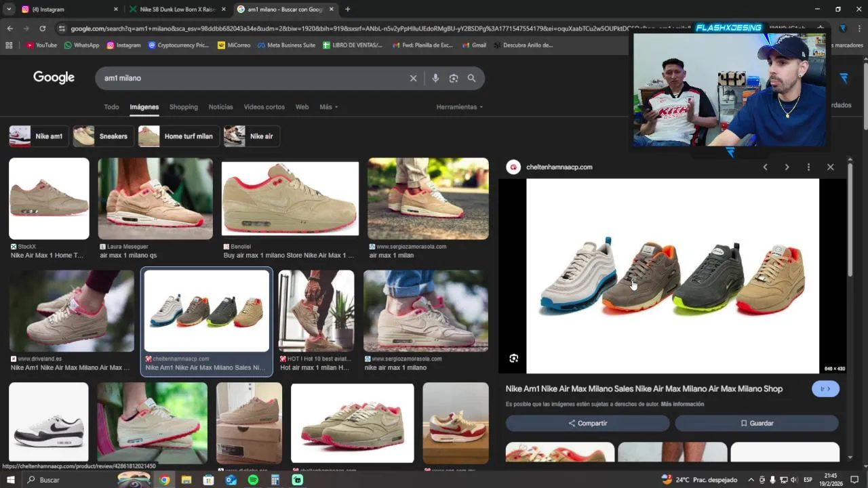This screenshot has height=488, width=868.
Task: Open black and white Air Max thumbnail
Action: click(49, 423)
